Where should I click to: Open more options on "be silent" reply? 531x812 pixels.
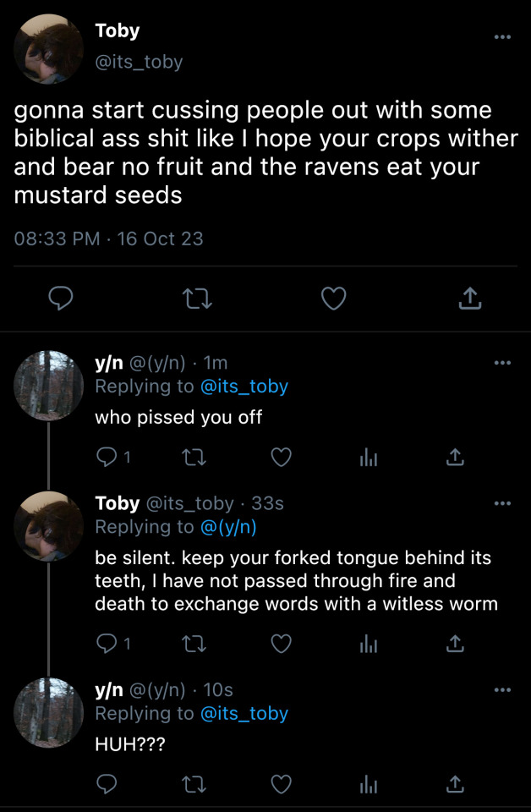(502, 503)
